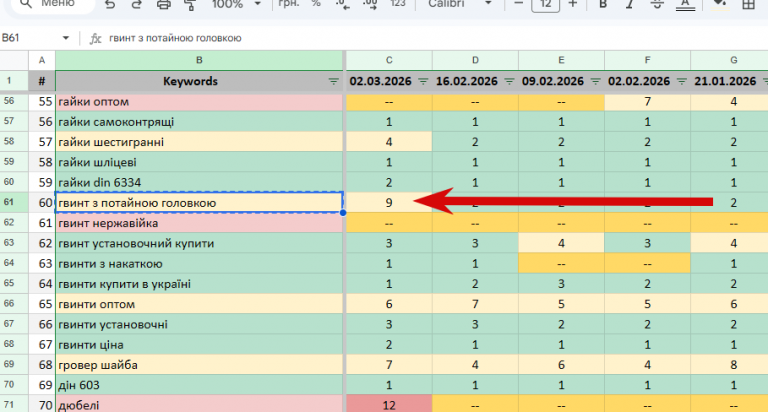Select cell гайки оптом
Screen dimensions: 768x412
click(199, 101)
